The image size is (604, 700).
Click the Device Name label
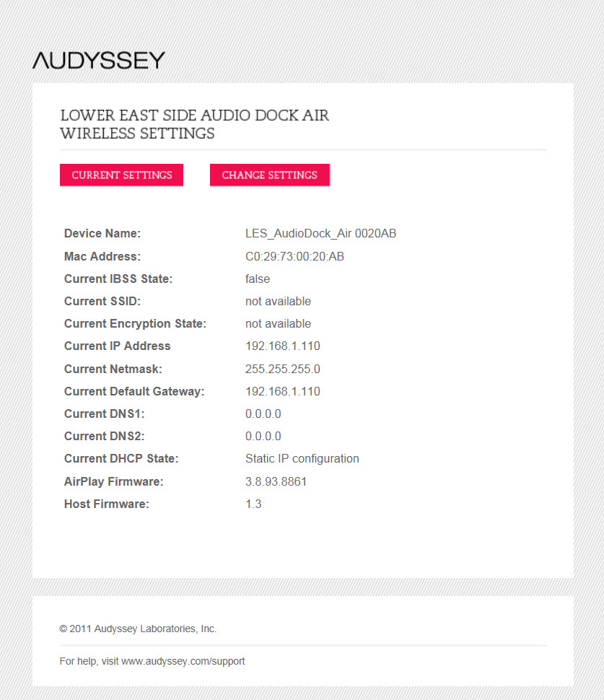(x=102, y=234)
